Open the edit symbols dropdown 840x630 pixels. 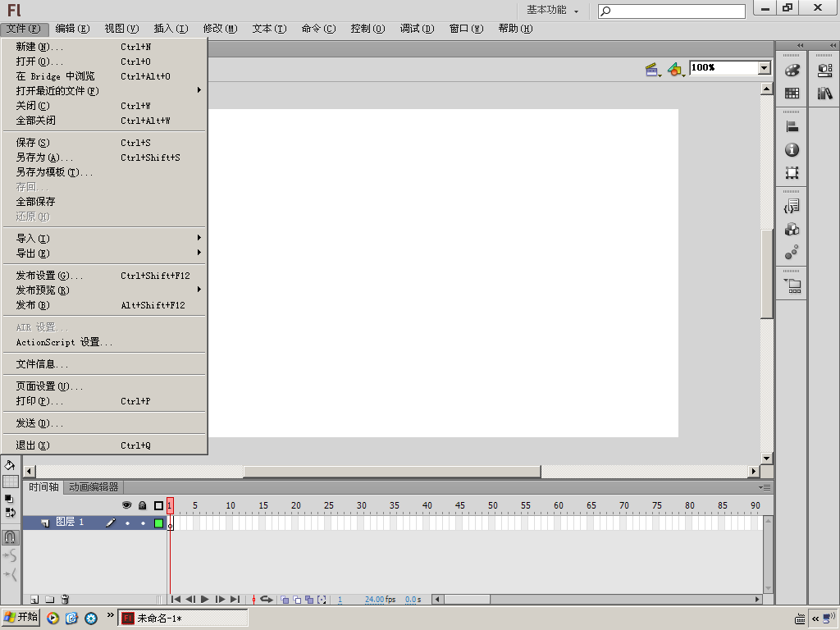click(x=676, y=70)
